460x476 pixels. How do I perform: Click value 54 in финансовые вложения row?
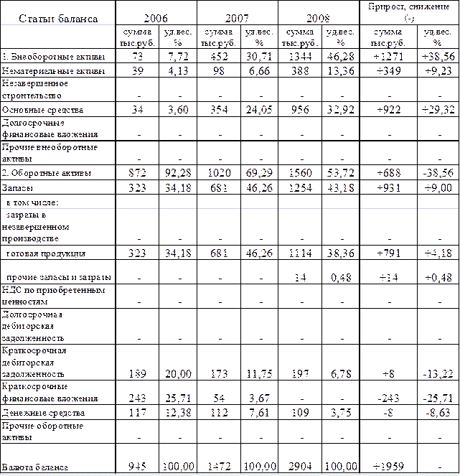[x=219, y=398]
